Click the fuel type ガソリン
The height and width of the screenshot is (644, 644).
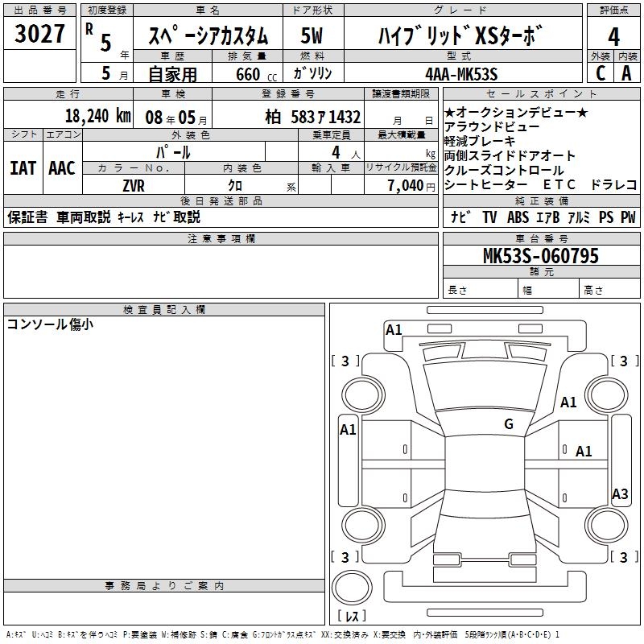click(312, 73)
